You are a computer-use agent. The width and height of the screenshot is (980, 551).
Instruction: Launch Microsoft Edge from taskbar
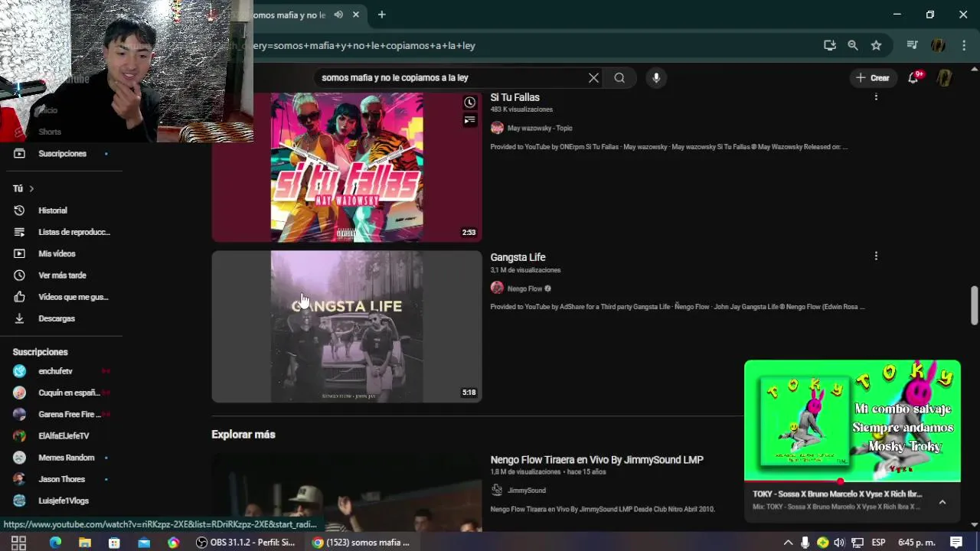coord(55,543)
